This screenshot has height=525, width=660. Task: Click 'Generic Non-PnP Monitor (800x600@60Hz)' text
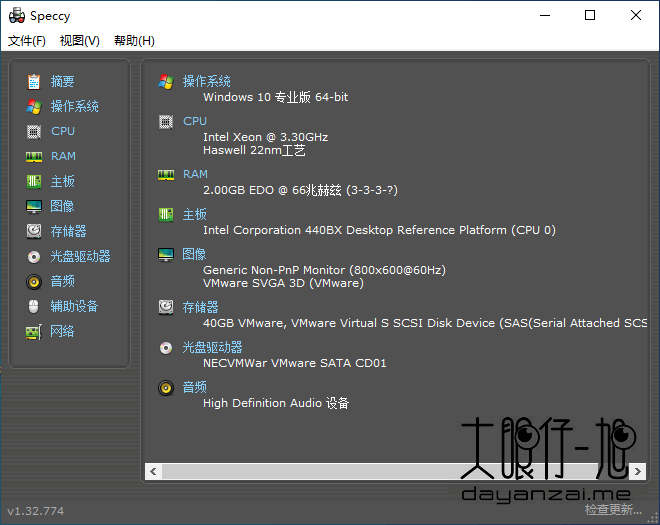[325, 270]
